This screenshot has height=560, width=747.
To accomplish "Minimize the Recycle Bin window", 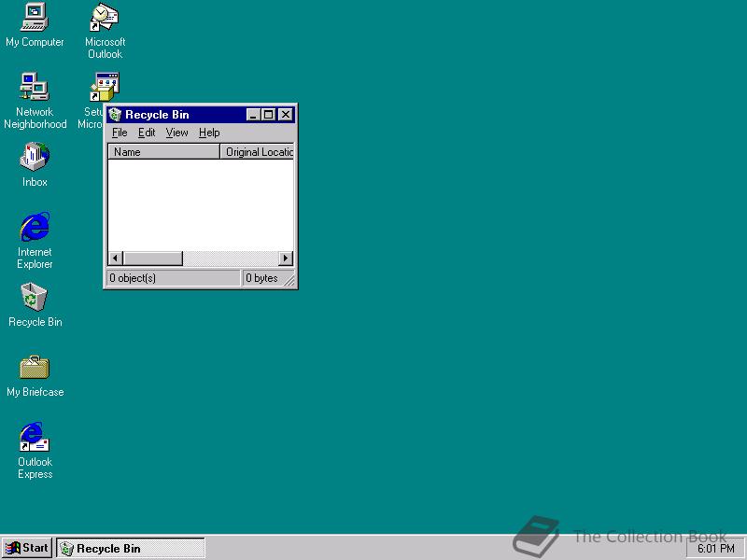I will point(253,115).
